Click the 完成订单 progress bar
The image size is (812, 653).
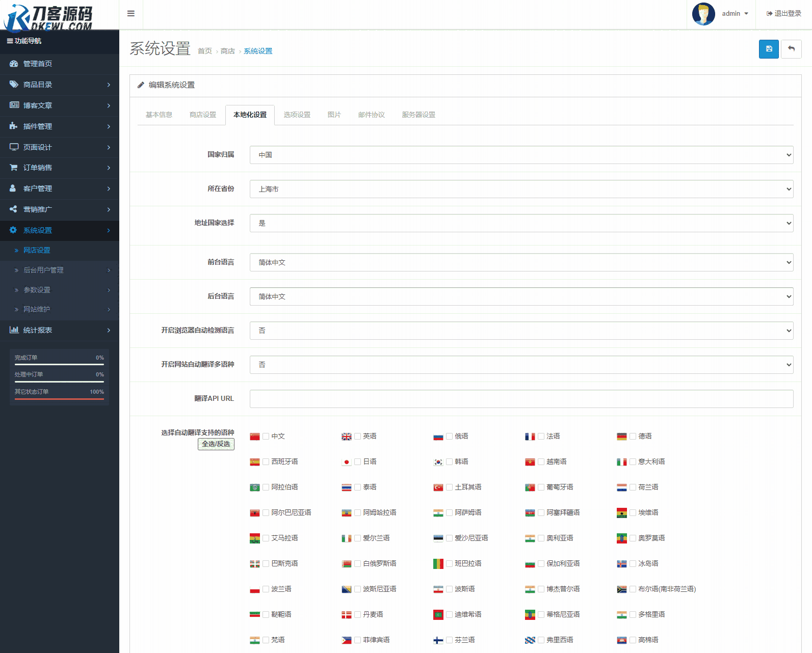(59, 364)
